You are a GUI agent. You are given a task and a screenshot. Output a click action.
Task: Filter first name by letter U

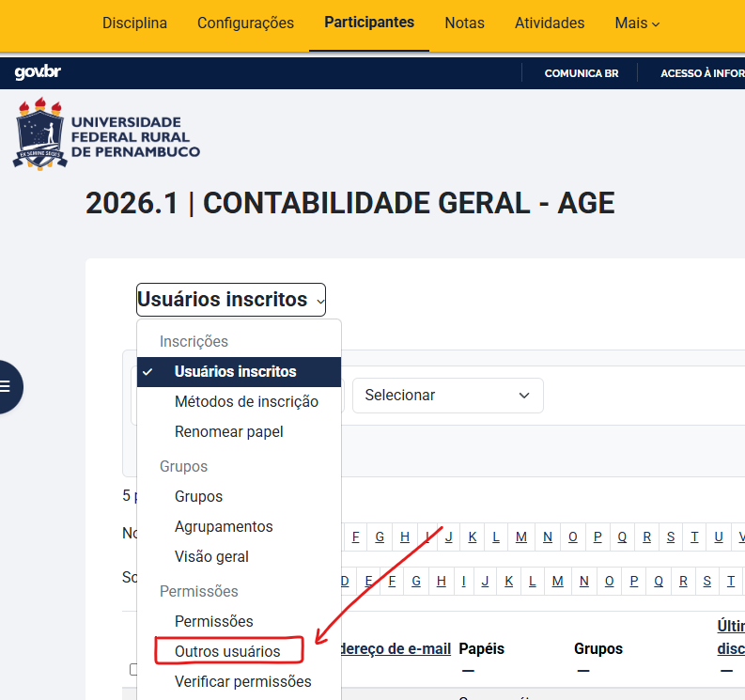719,537
